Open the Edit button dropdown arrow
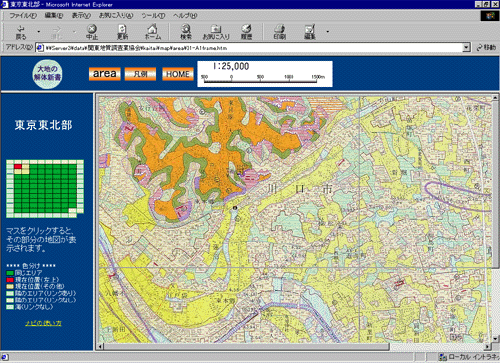Screen dimensions: 500x363 coord(328,32)
